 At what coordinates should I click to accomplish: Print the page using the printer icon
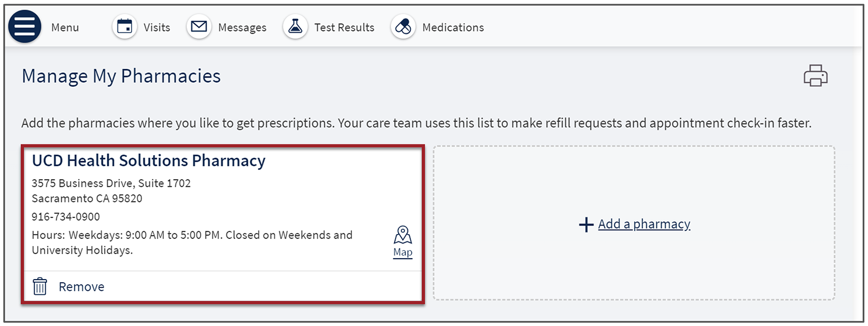[815, 76]
